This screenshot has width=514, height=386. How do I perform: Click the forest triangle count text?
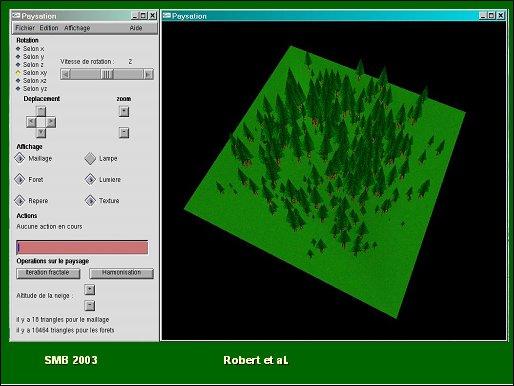coord(65,330)
